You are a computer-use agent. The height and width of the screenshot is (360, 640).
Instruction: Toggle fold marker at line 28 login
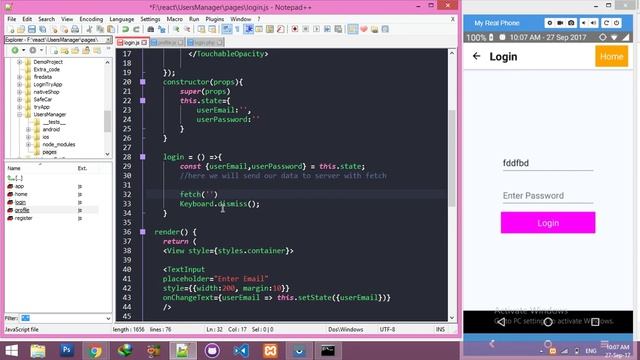point(142,157)
